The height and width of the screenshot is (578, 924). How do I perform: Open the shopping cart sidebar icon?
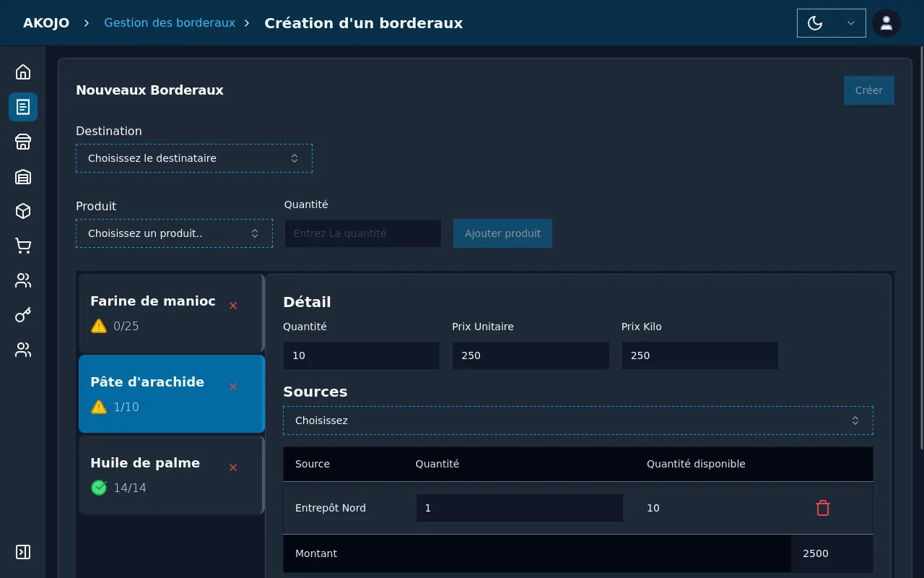pyautogui.click(x=23, y=246)
